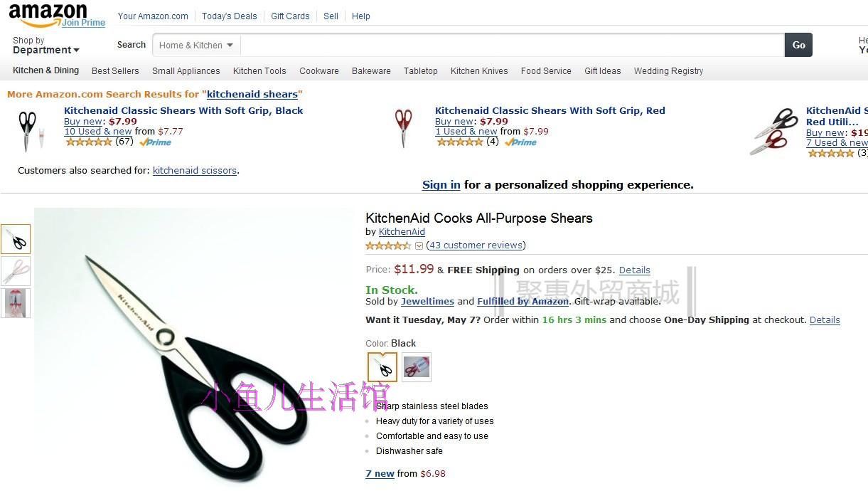The width and height of the screenshot is (868, 491).
Task: Select the third packaged shears thumbnail
Action: pyautogui.click(x=16, y=303)
